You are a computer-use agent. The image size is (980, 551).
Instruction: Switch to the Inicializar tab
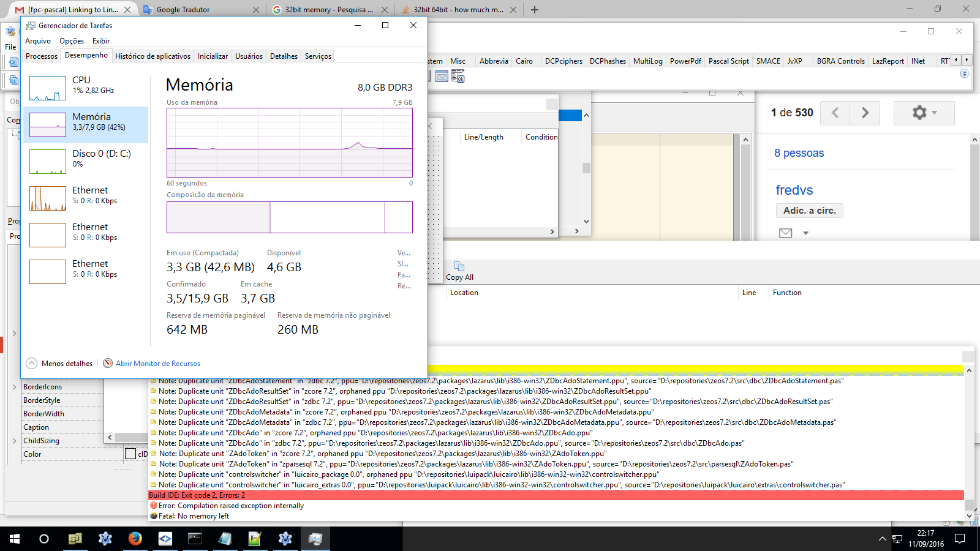click(213, 56)
